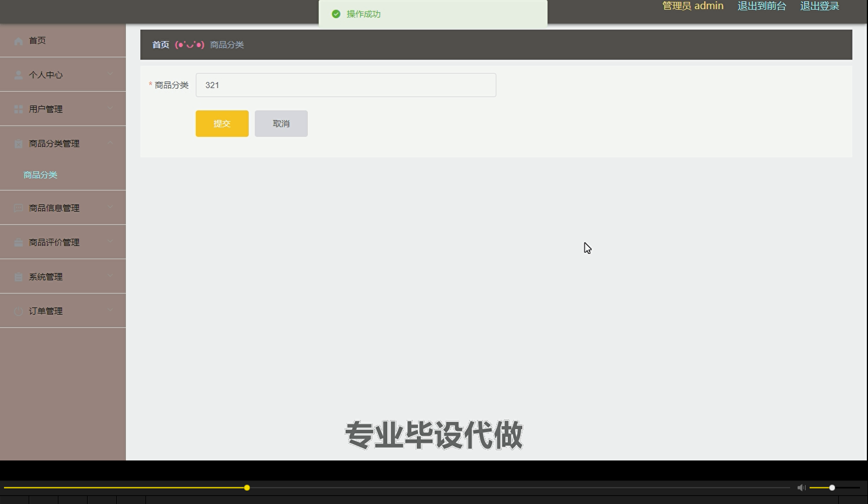This screenshot has height=504, width=868.
Task: Click the user icon next to 个人中心
Action: [x=18, y=74]
